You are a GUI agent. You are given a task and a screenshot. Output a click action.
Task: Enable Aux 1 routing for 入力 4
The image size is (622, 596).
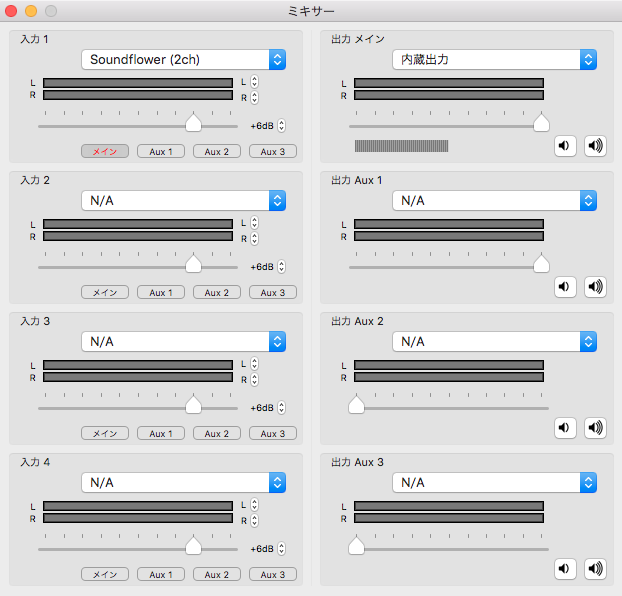(x=161, y=574)
